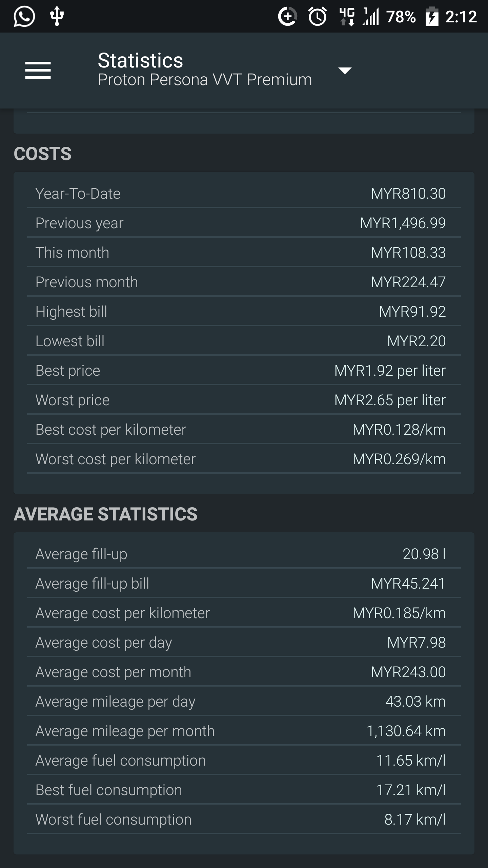Screen dimensions: 488x868
Task: Select the Best fuel consumption row
Action: (244, 790)
